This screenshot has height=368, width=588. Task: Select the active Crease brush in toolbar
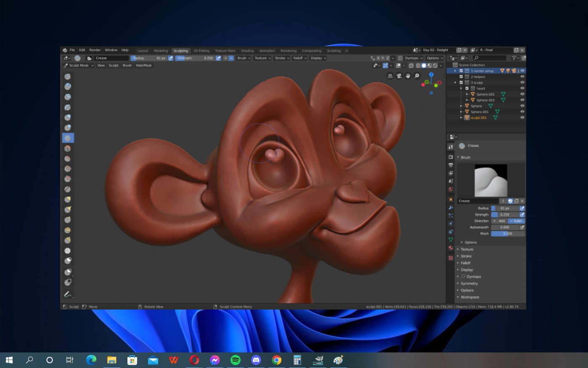pyautogui.click(x=68, y=138)
